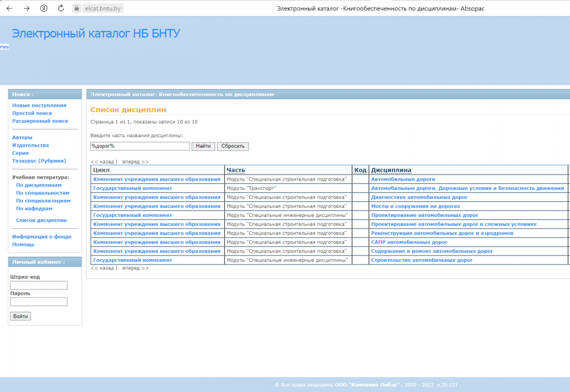Click the padlock icon in address bar

76,8
